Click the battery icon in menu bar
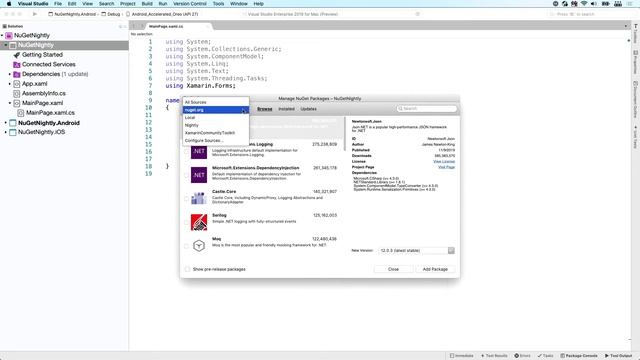This screenshot has height=360, width=640. [x=606, y=4]
